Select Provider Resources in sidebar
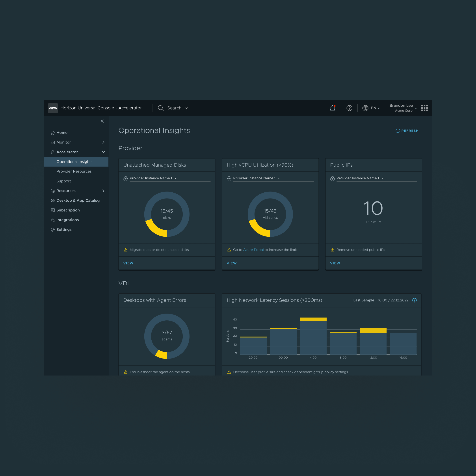The height and width of the screenshot is (476, 476). click(x=74, y=171)
